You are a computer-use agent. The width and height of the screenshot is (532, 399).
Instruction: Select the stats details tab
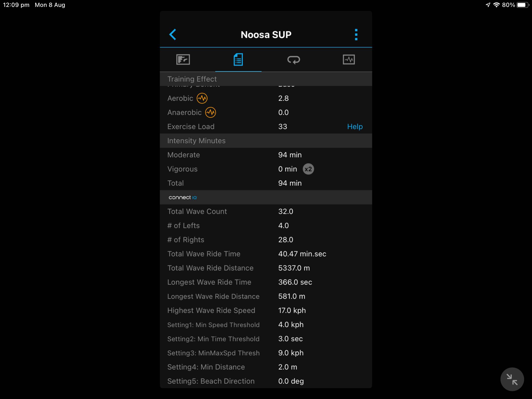[238, 60]
